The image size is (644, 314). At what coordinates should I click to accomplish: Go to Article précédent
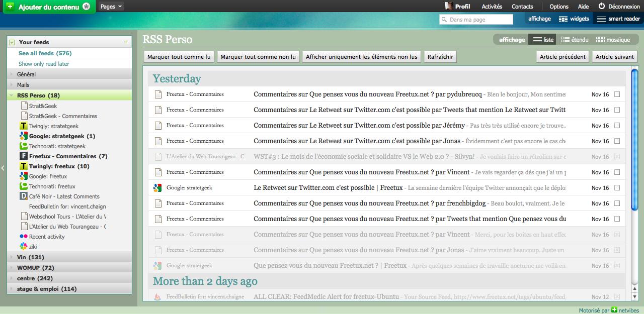click(x=562, y=57)
